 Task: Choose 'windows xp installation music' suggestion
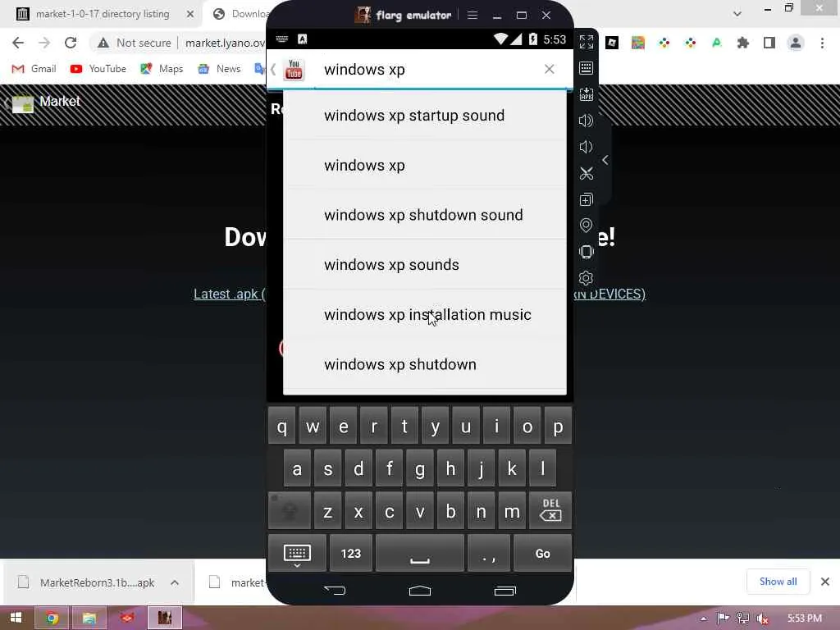[424, 315]
